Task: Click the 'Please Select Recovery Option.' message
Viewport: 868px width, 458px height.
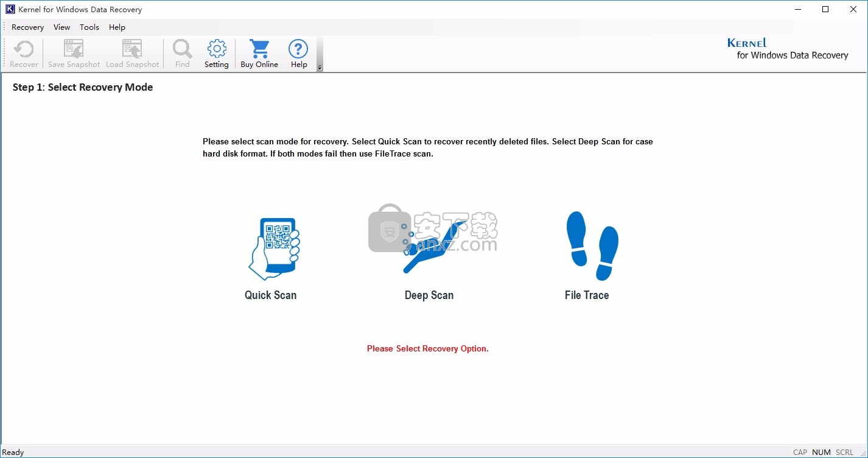Action: [x=428, y=349]
